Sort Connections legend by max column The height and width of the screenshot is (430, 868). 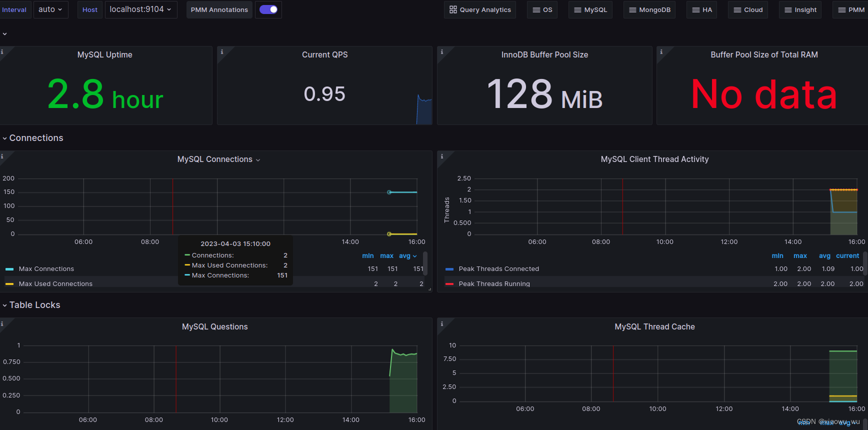386,256
